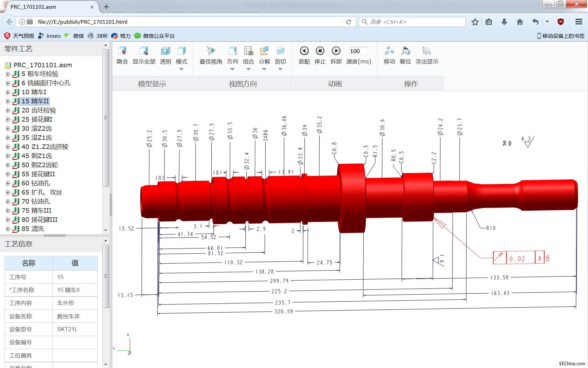Click the 显示全部 (show all) icon
This screenshot has height=368, width=588.
[144, 51]
